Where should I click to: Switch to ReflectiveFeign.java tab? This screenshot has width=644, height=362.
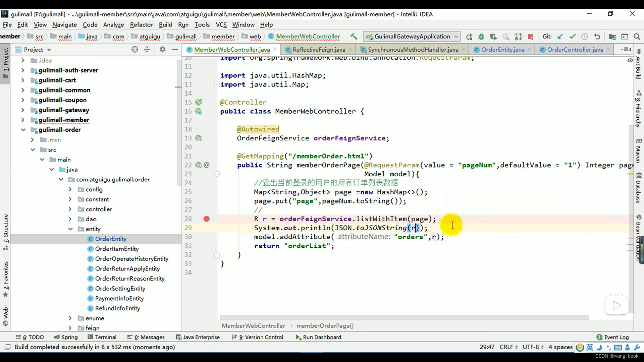pos(319,50)
